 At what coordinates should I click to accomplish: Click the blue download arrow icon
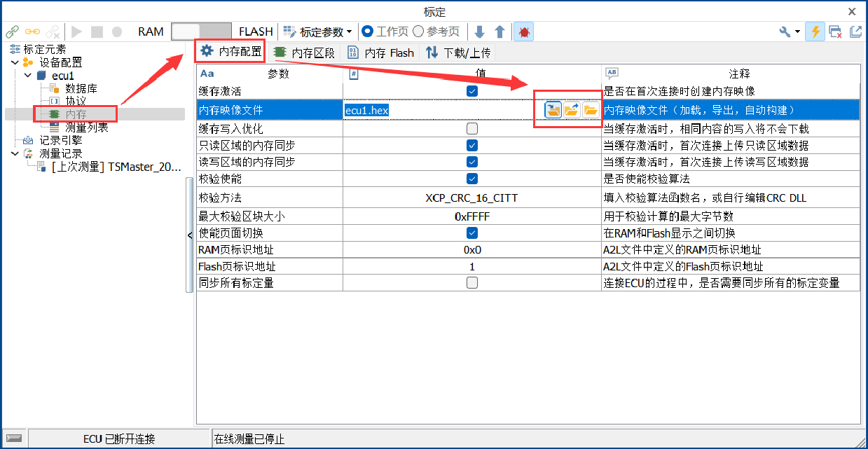pos(479,32)
